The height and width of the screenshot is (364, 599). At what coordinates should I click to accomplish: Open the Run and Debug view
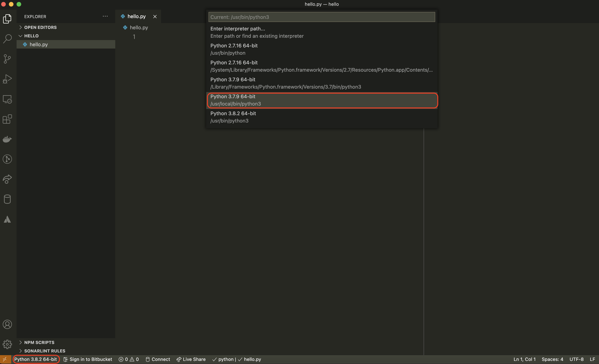(7, 79)
